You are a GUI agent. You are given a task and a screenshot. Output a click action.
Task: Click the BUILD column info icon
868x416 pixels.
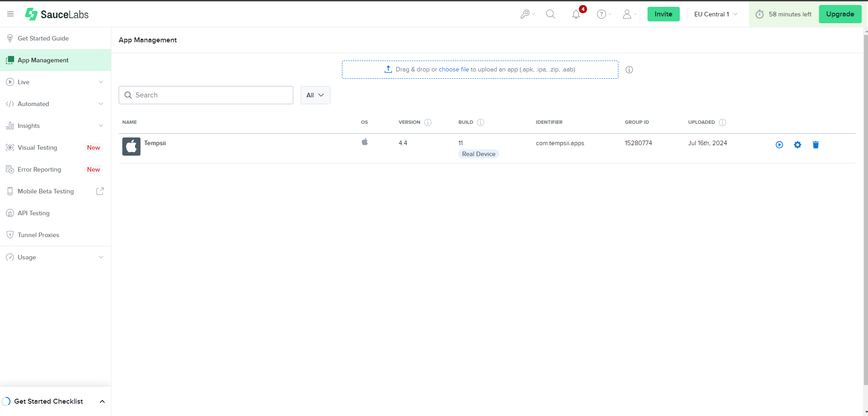[481, 122]
